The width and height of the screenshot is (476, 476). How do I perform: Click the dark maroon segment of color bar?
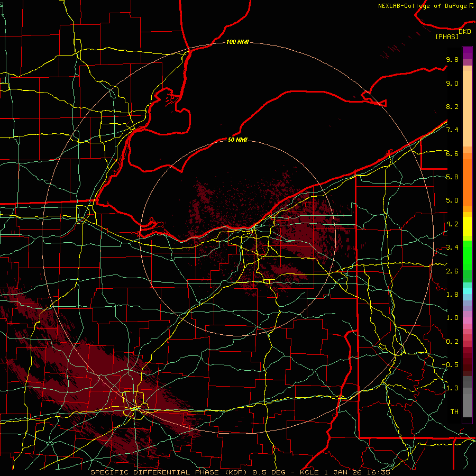click(x=467, y=364)
